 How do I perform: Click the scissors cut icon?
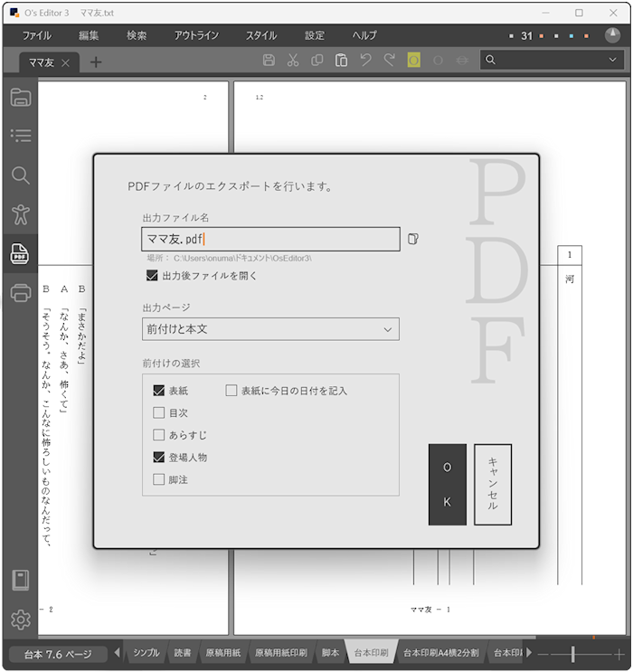coord(293,61)
